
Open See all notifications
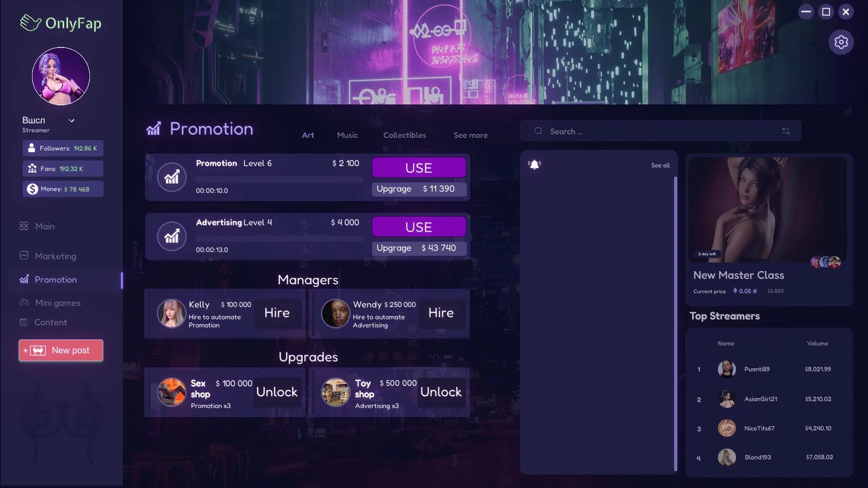tap(660, 165)
